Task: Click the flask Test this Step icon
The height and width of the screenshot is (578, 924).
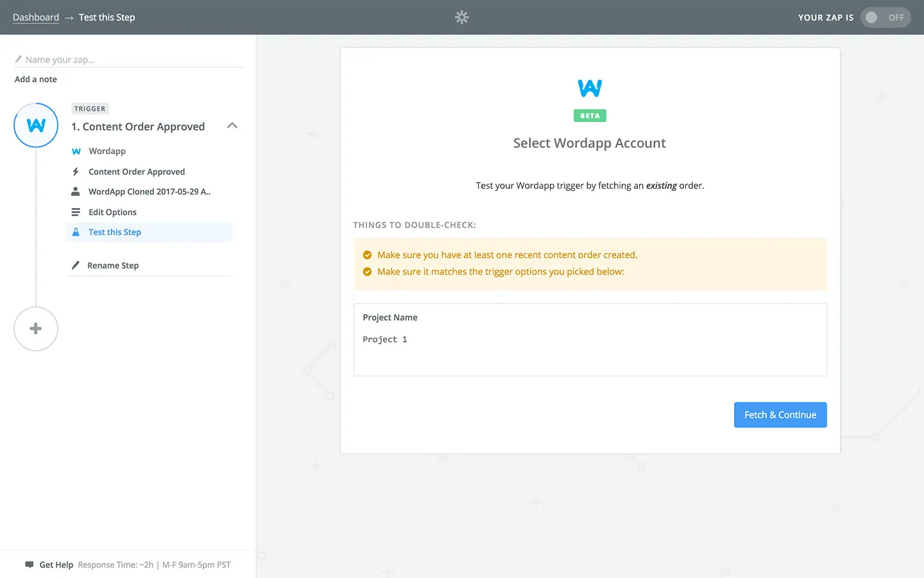Action: (76, 232)
